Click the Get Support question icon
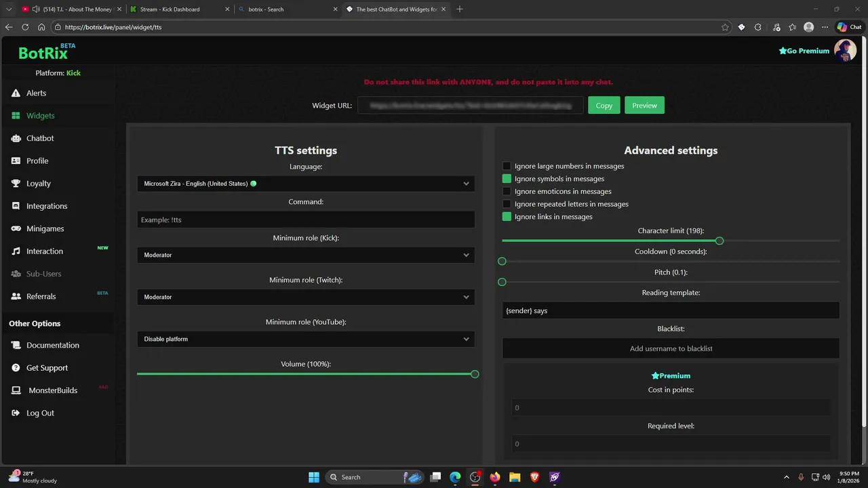The image size is (868, 488). (16, 368)
